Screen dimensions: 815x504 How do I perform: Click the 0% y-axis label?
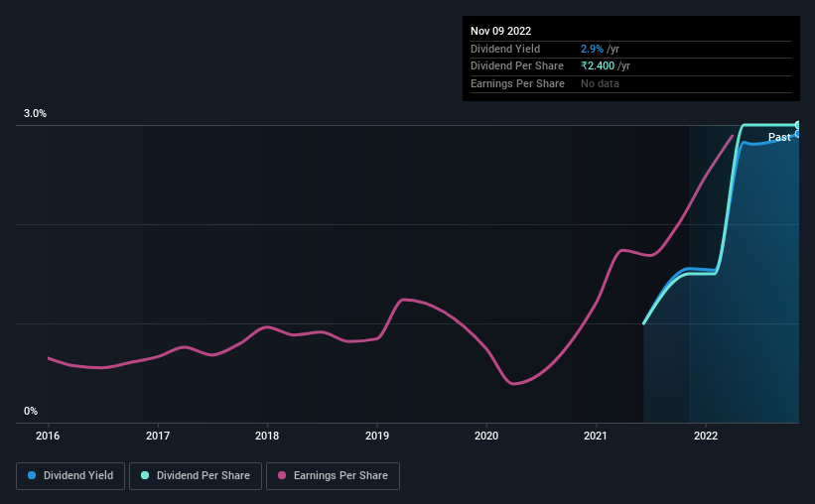(x=31, y=411)
